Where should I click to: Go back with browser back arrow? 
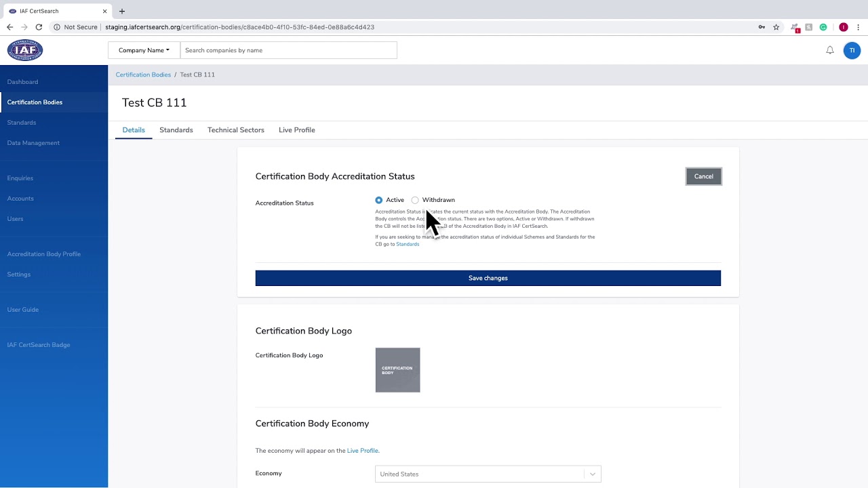[x=9, y=27]
